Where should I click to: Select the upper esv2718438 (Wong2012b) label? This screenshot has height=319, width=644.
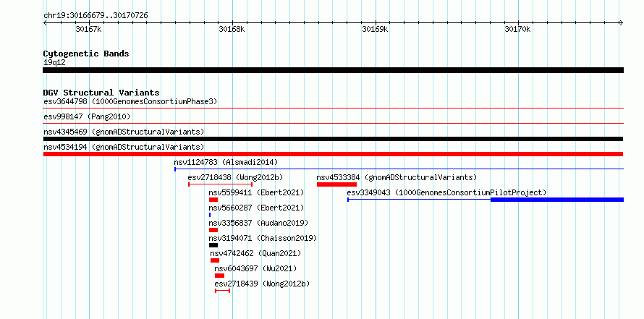235,177
